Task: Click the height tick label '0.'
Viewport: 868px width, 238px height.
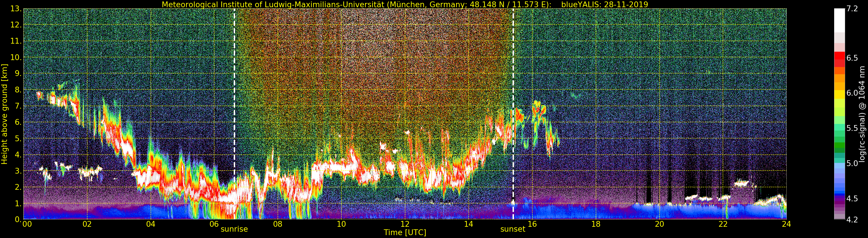Action: point(18,219)
